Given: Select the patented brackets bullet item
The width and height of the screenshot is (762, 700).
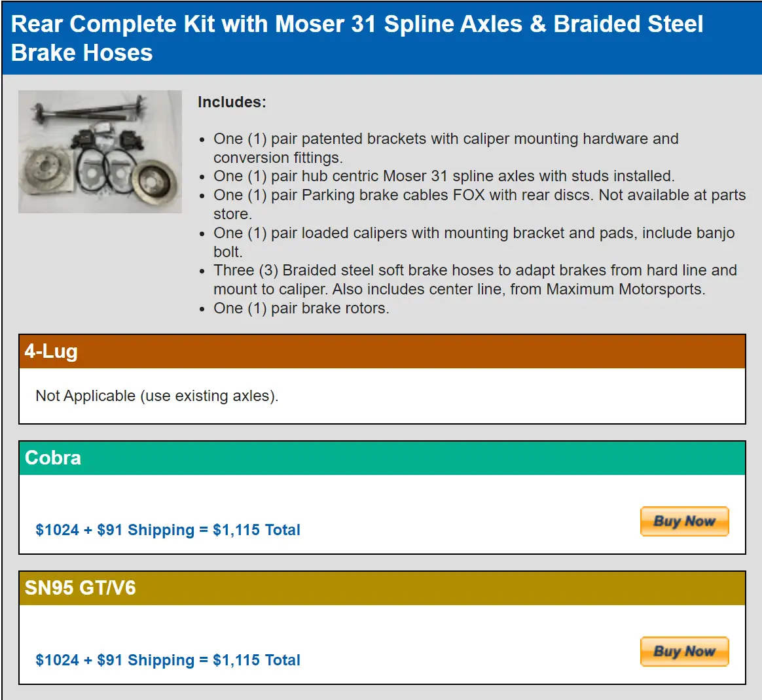Looking at the screenshot, I should [x=446, y=148].
